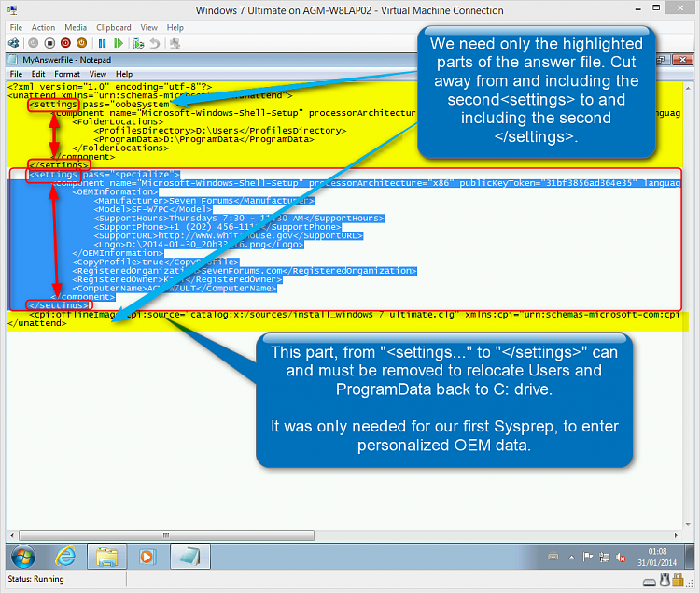Open Notepad's Help menu

[x=124, y=74]
